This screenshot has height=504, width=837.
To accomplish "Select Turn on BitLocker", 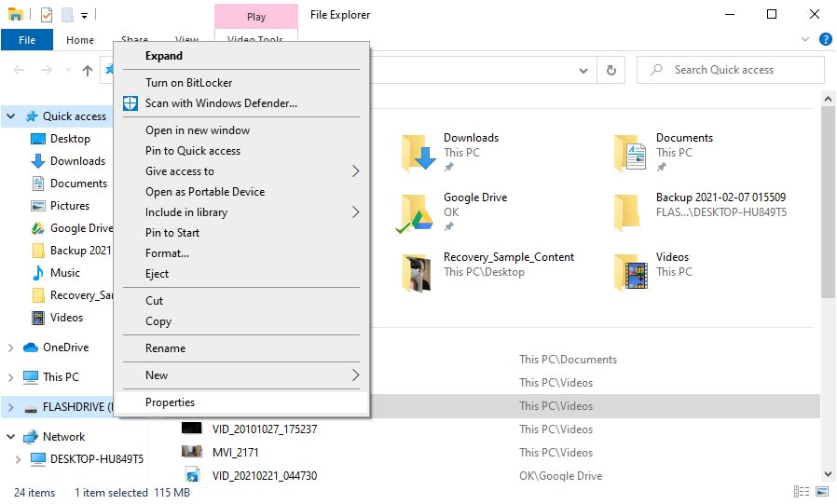I will (x=241, y=83).
